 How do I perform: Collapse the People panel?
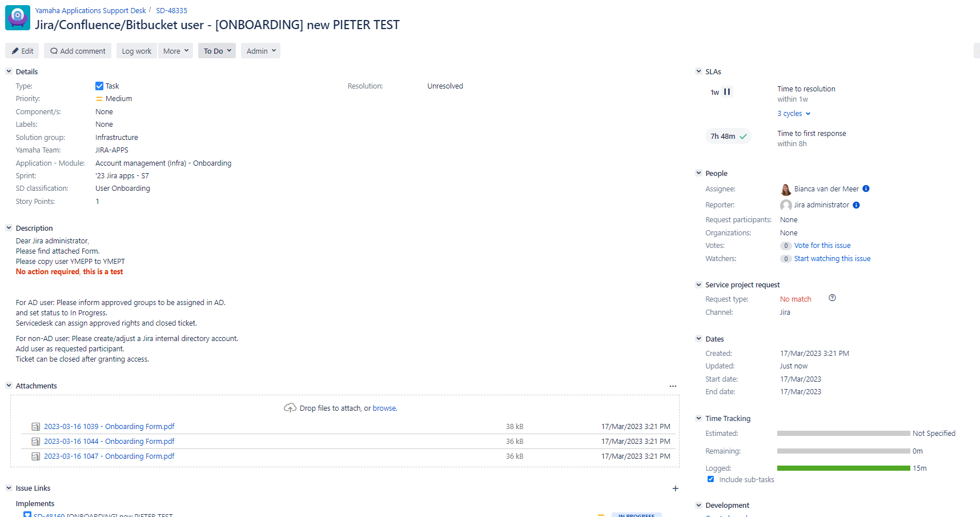(x=698, y=173)
